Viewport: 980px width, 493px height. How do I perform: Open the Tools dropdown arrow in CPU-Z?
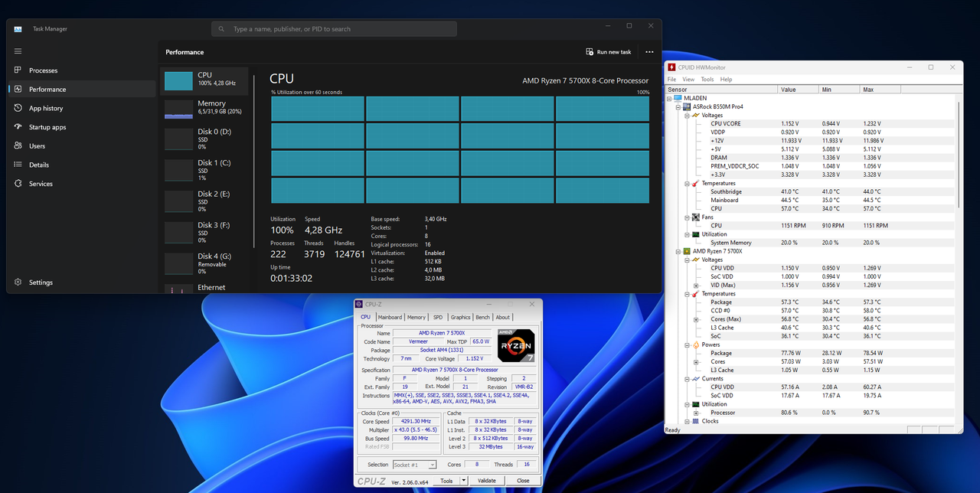coord(465,481)
